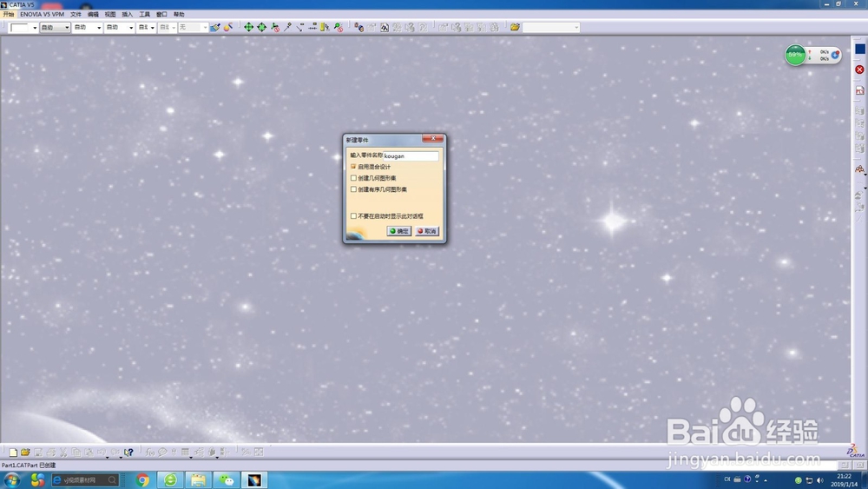Click the paint brush icon in top toolbar

(x=214, y=27)
